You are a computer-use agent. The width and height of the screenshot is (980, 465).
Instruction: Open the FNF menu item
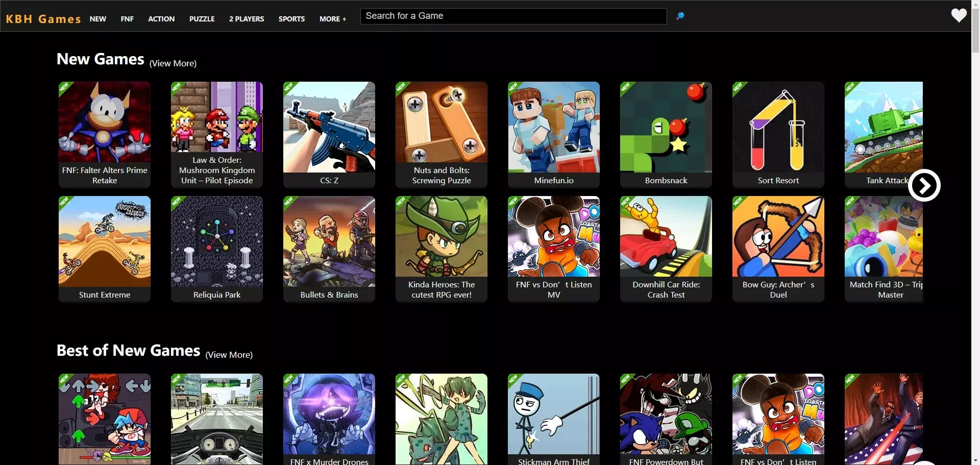click(x=127, y=19)
